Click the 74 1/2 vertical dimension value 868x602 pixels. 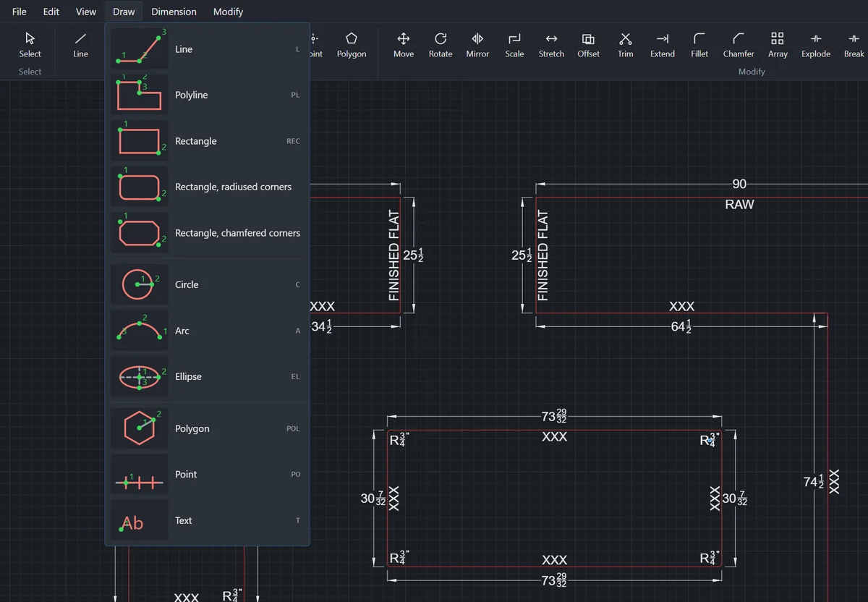point(814,481)
